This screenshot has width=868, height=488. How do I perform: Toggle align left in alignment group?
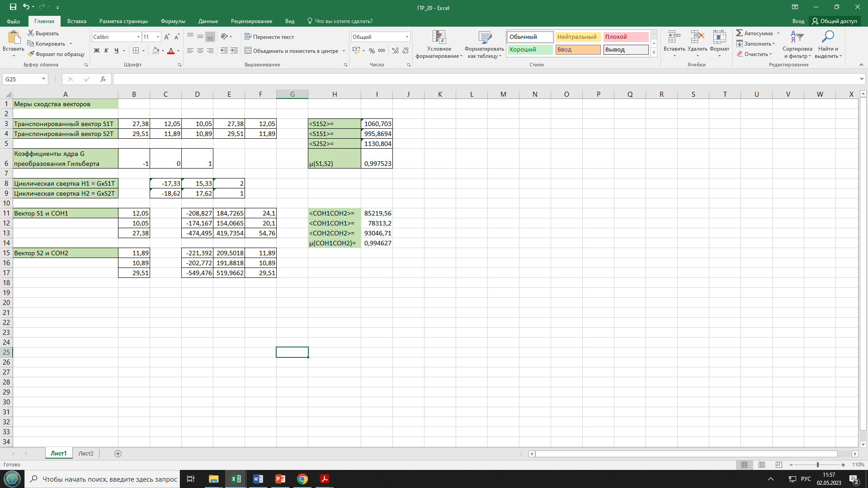pos(190,51)
